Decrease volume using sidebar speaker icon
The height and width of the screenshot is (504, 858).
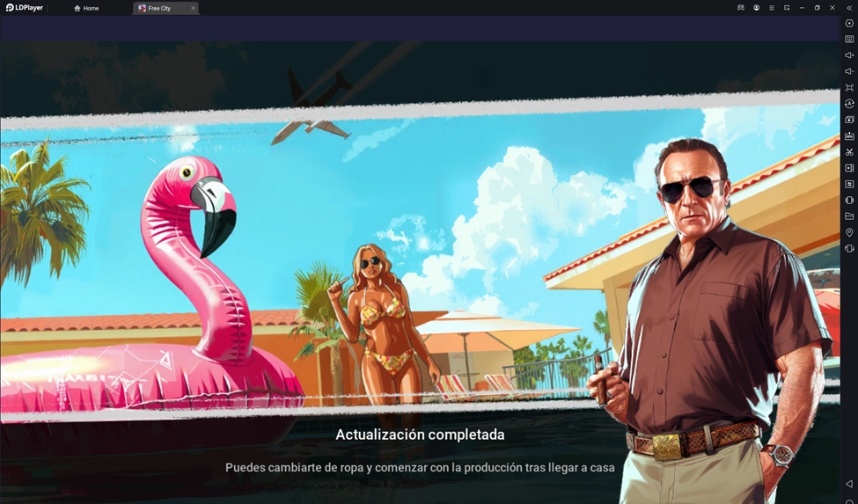click(x=849, y=71)
